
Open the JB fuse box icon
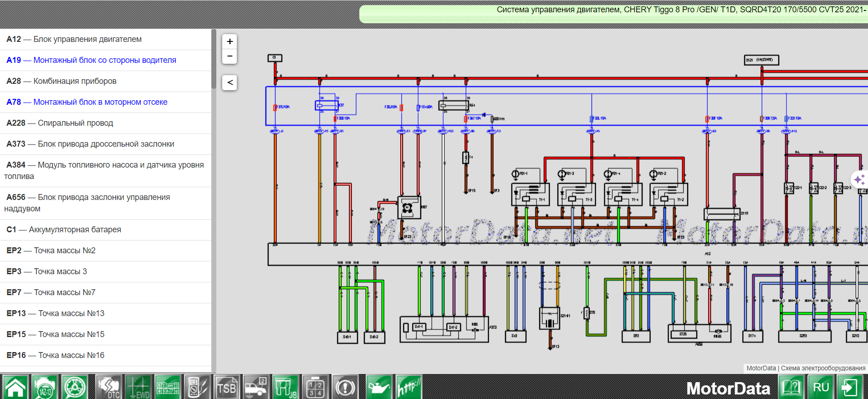point(286,387)
